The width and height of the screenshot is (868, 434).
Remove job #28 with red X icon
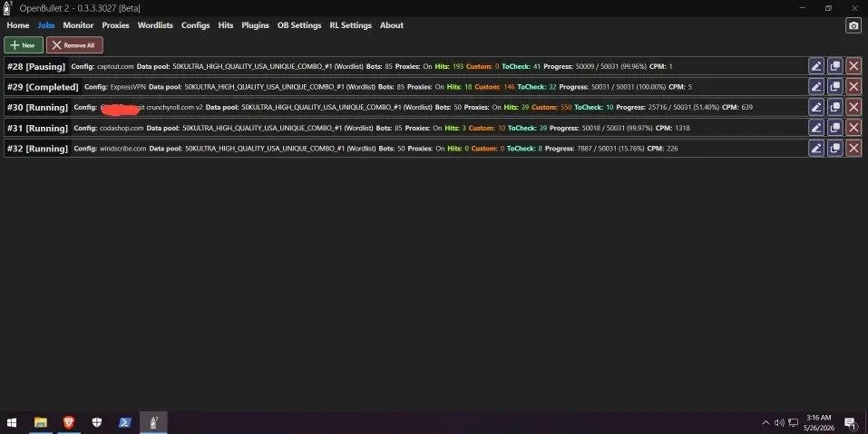[x=853, y=66]
